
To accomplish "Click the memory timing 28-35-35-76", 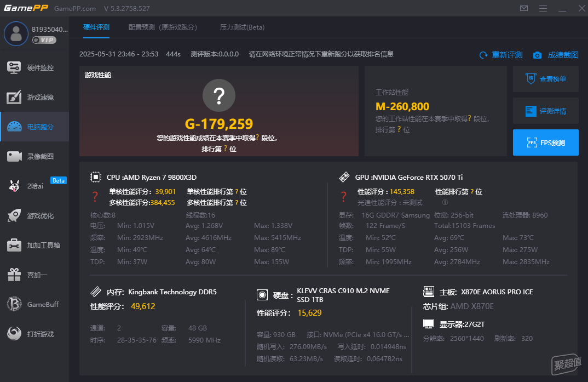I will pos(137,340).
